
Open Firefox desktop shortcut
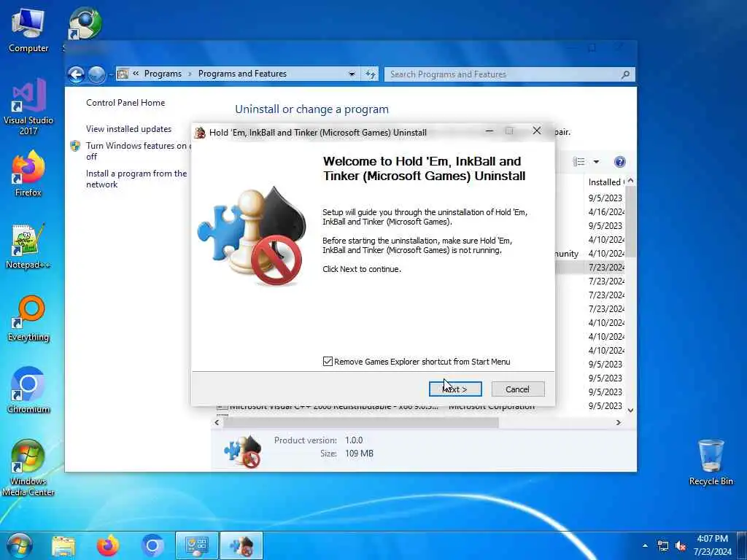(x=28, y=174)
